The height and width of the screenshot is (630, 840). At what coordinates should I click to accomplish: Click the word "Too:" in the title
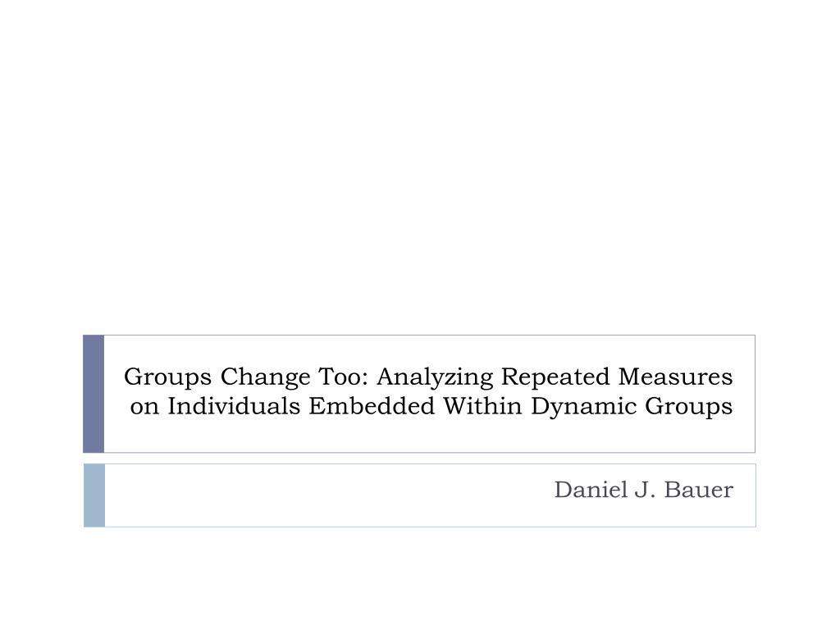[344, 376]
